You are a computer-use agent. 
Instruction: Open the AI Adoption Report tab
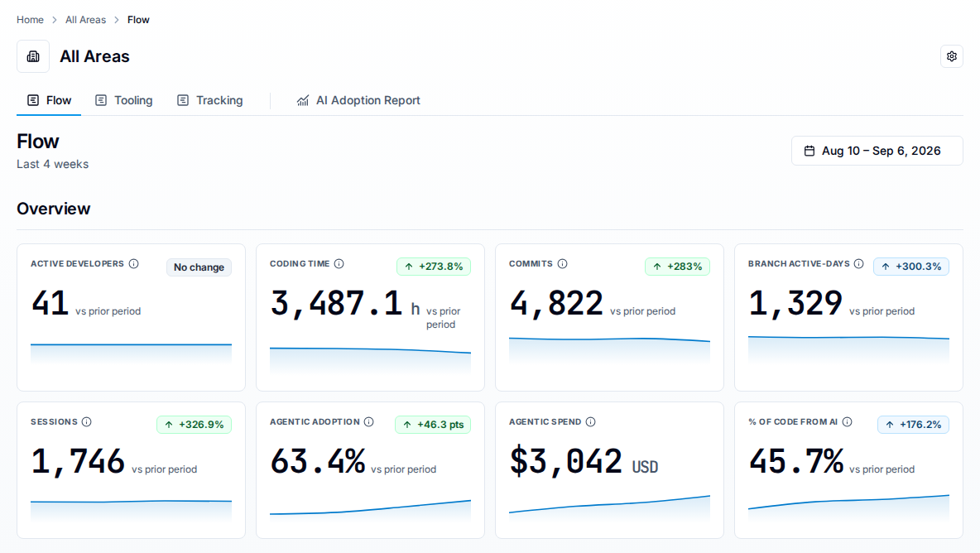358,101
